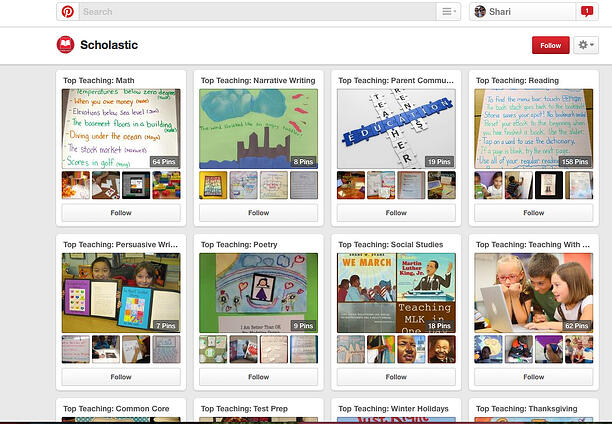Open Persuasive Writing board cover photo
This screenshot has width=612, height=424.
tap(121, 293)
